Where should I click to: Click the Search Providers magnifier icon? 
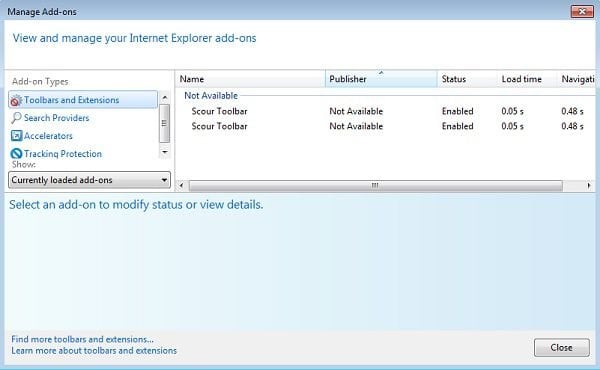coord(16,118)
